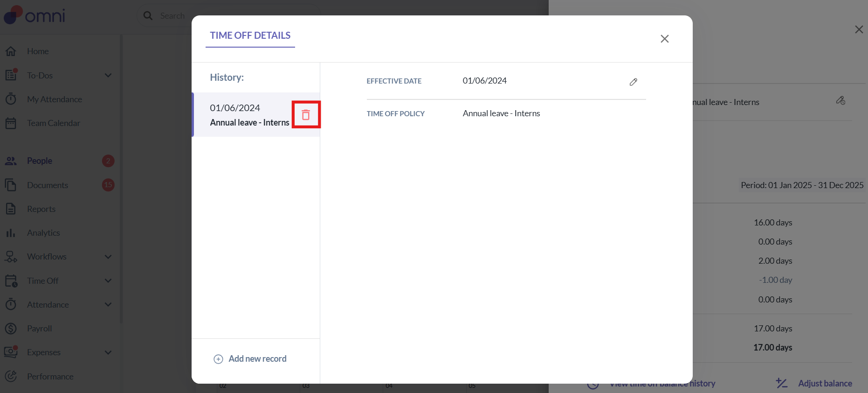Click the 'Period: 01 Jan 2025 - 31 Dec 2025' text
The width and height of the screenshot is (868, 393).
(x=802, y=185)
